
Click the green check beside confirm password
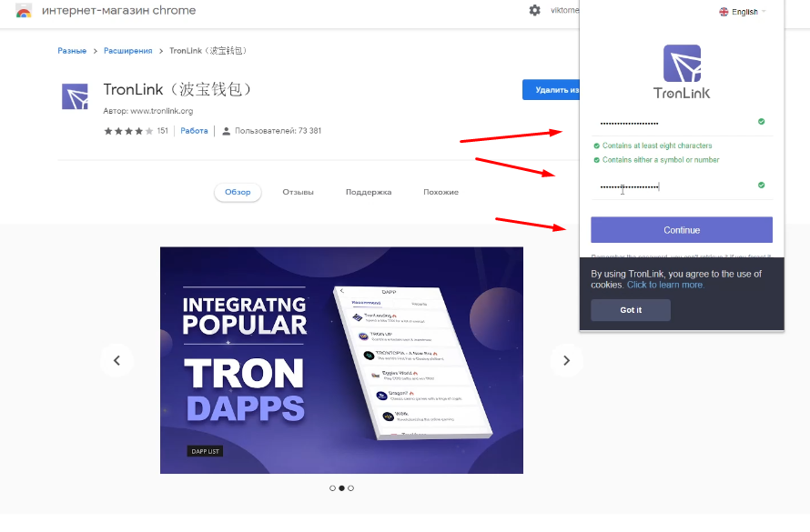(761, 185)
